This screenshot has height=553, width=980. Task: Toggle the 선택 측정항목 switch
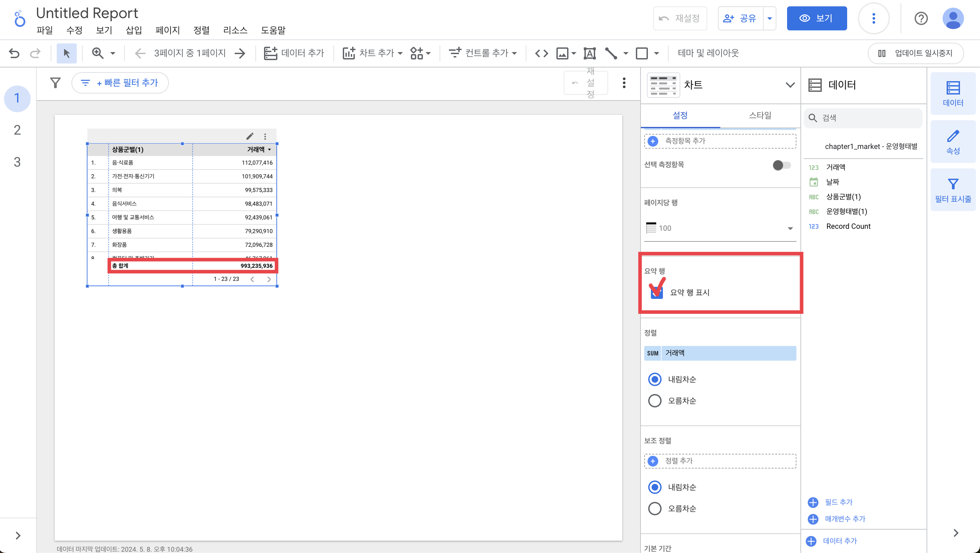781,165
